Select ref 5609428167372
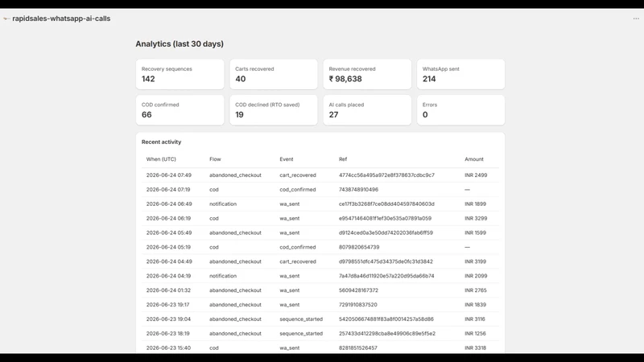 click(358, 290)
